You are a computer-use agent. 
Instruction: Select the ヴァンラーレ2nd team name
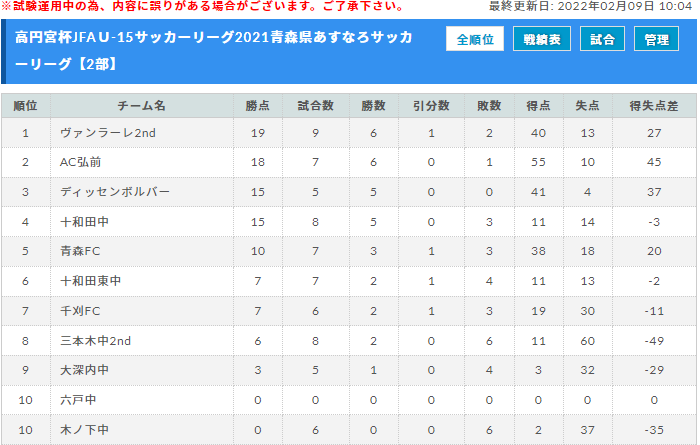pyautogui.click(x=108, y=133)
